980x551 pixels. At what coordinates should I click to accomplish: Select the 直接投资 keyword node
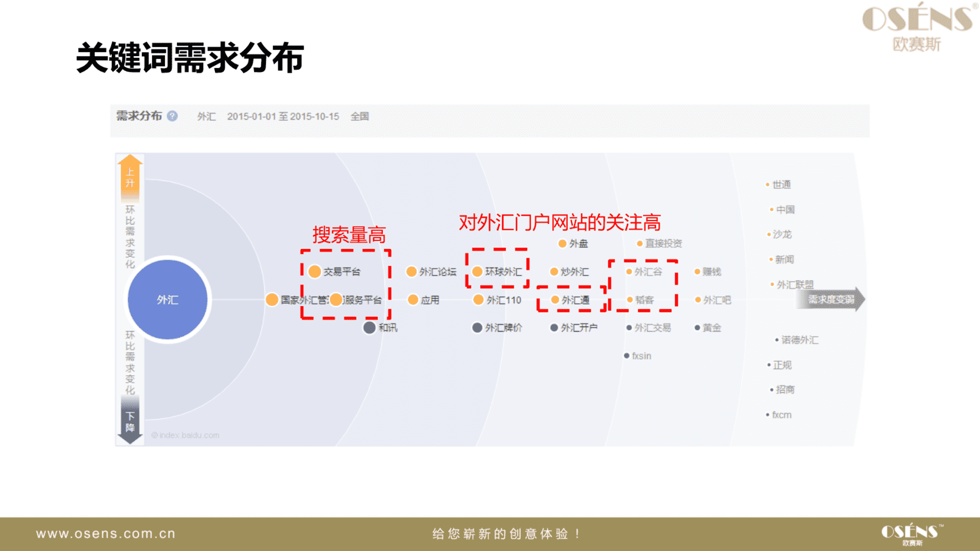[659, 243]
